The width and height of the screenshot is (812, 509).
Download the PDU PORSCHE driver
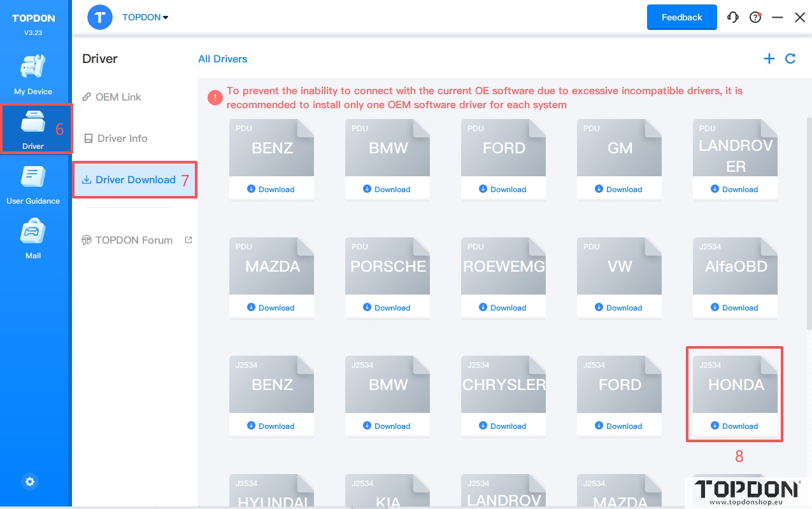coord(387,308)
